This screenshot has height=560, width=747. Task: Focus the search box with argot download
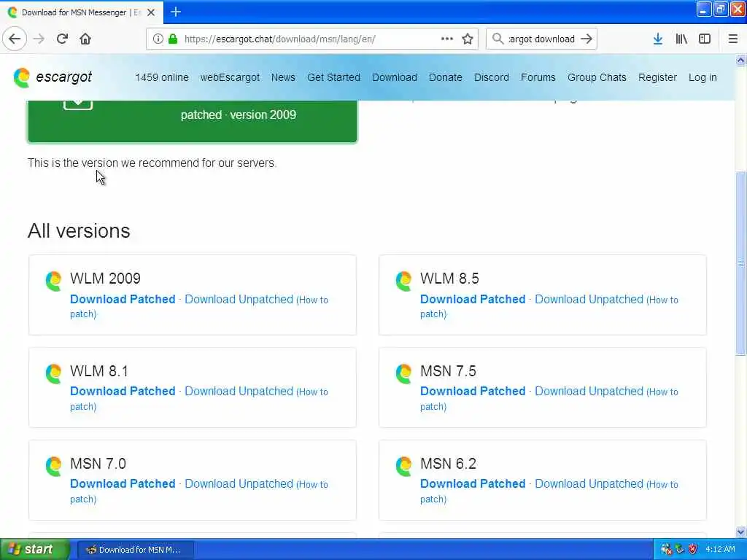[x=541, y=39]
